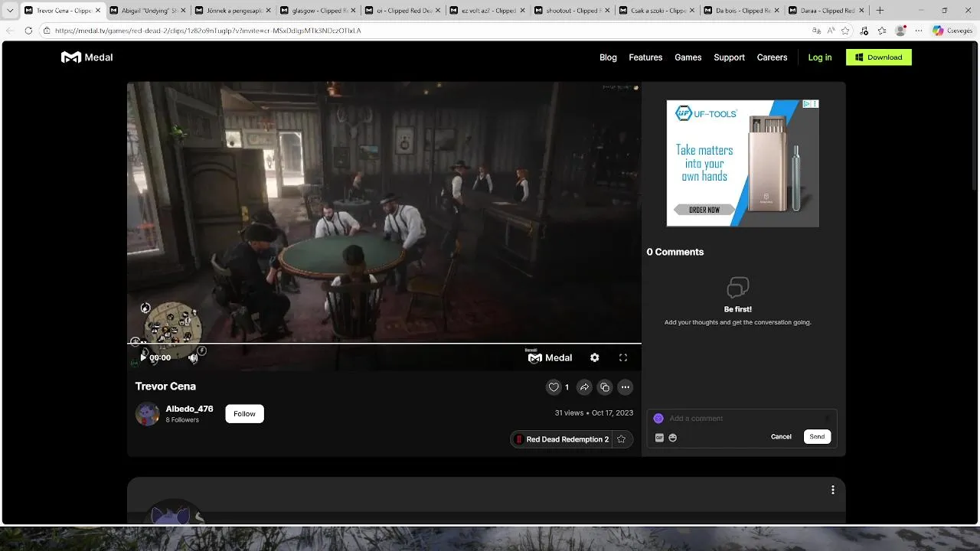The image size is (980, 551).
Task: Go back to the previous page
Action: coord(10,31)
